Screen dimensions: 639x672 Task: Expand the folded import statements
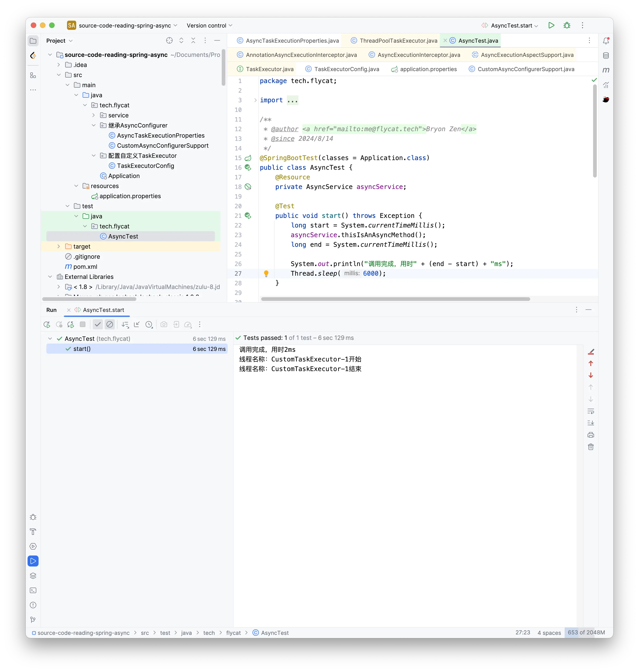(255, 100)
